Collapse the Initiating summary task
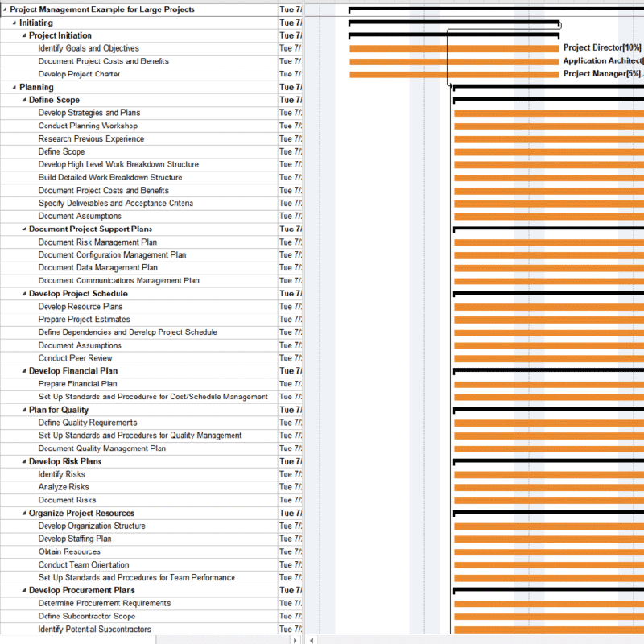 coord(14,23)
